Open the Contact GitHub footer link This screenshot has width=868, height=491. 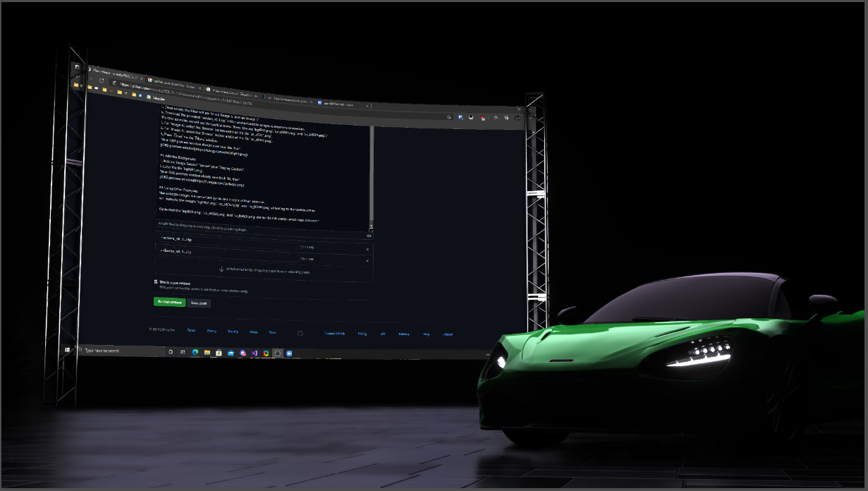335,333
